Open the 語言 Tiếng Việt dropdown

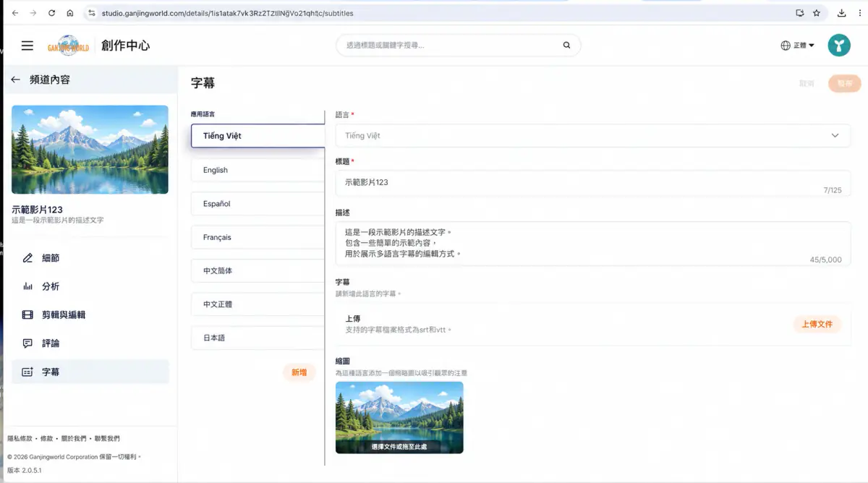[x=592, y=135]
